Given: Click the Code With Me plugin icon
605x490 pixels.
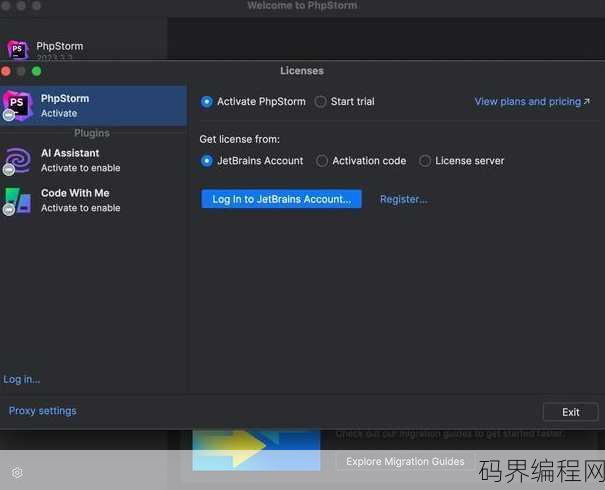Looking at the screenshot, I should click(17, 201).
